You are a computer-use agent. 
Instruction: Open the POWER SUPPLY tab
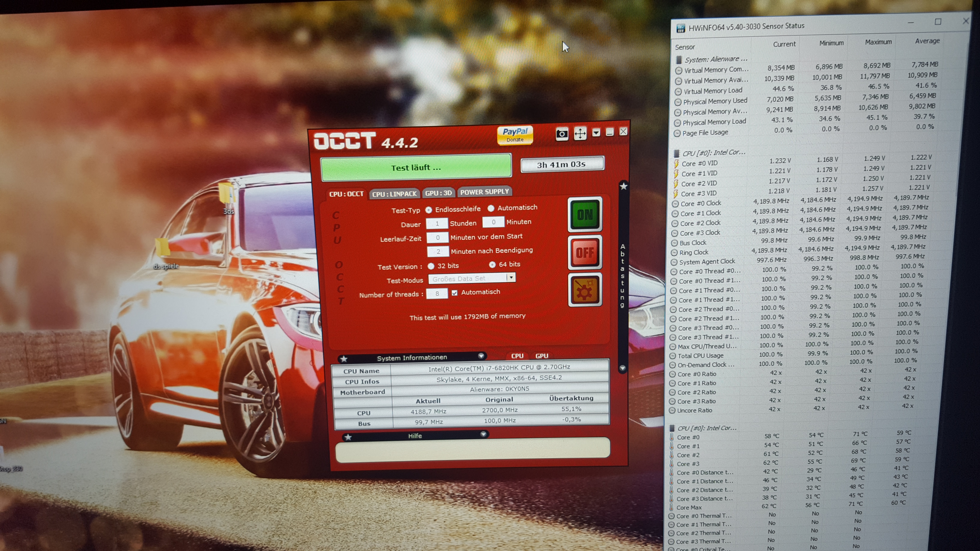[x=484, y=192]
